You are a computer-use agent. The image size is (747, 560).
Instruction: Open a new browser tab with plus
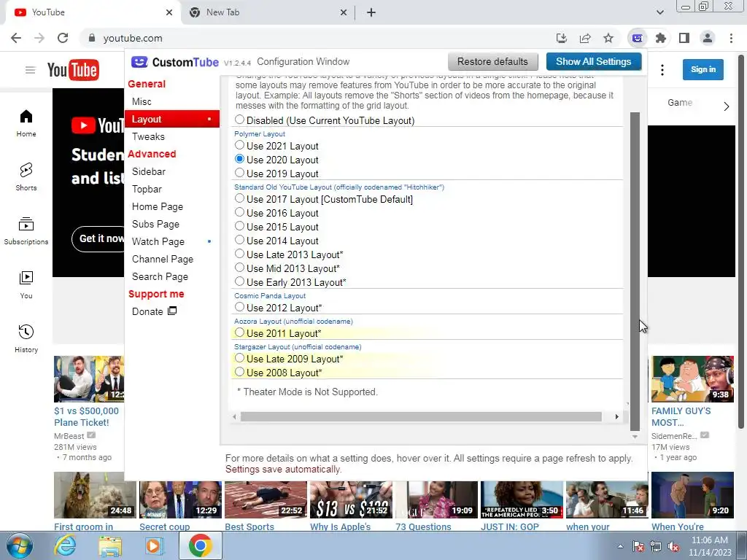click(371, 12)
